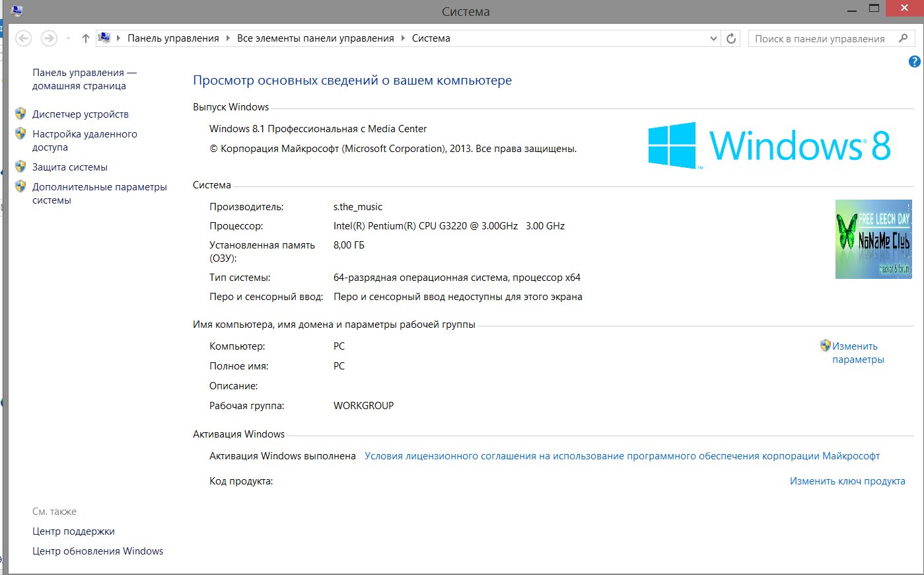This screenshot has width=924, height=575.
Task: Open help via the blue question mark icon
Action: point(915,61)
